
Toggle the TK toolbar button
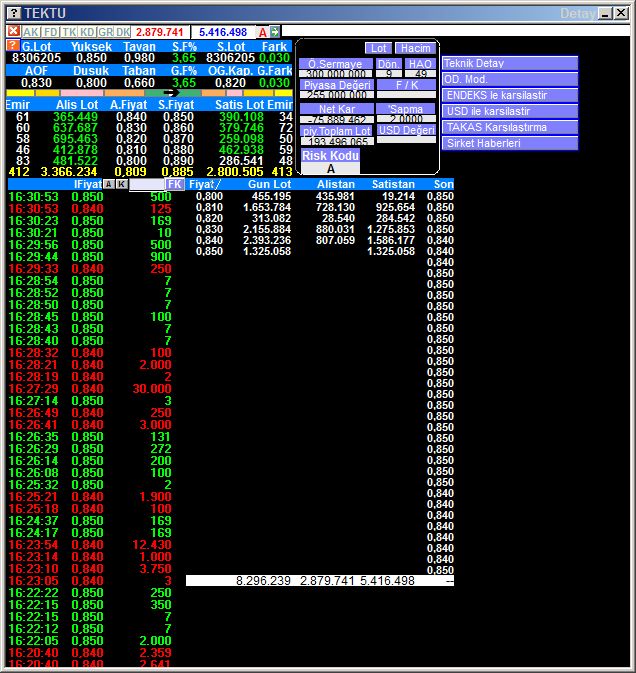[x=69, y=32]
